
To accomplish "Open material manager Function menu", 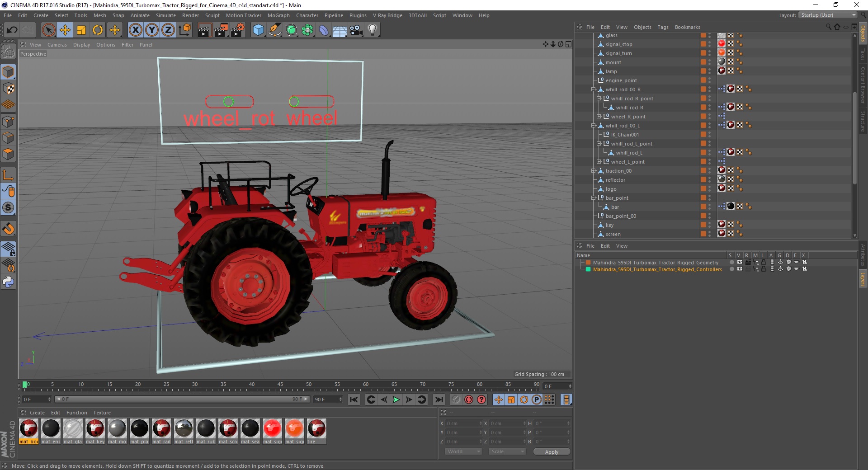I will [x=77, y=413].
